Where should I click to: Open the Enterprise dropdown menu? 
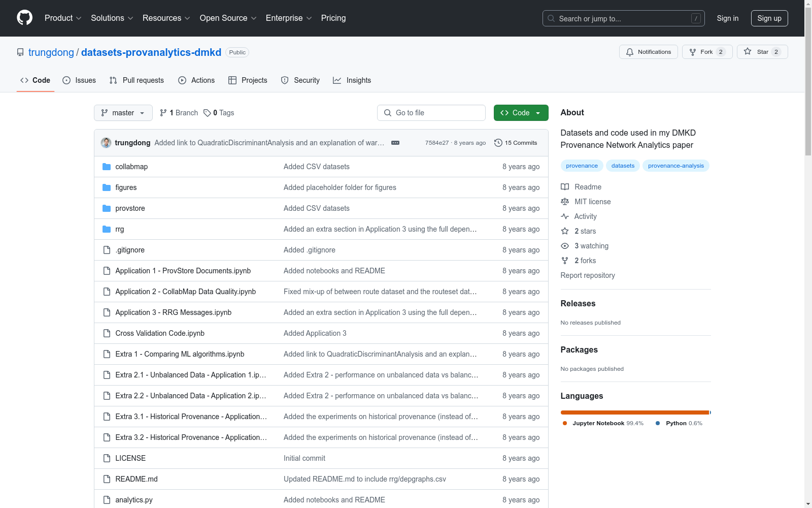point(289,18)
